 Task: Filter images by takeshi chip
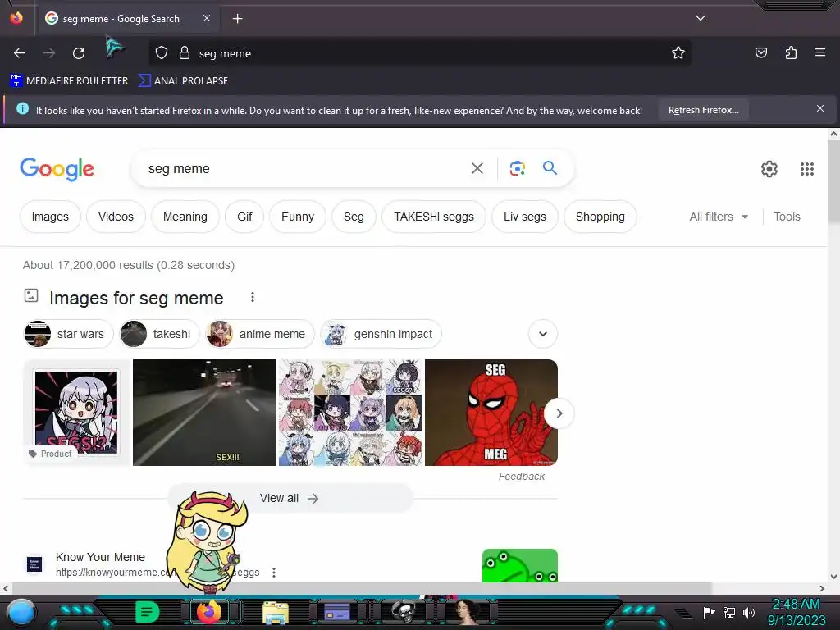click(159, 334)
